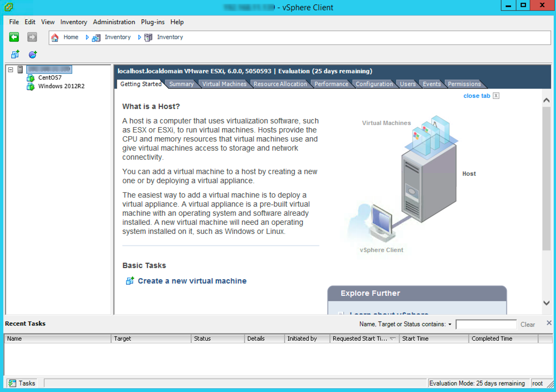Screen dimensions: 556x392
Task: Switch to the Configuration tab
Action: point(374,84)
